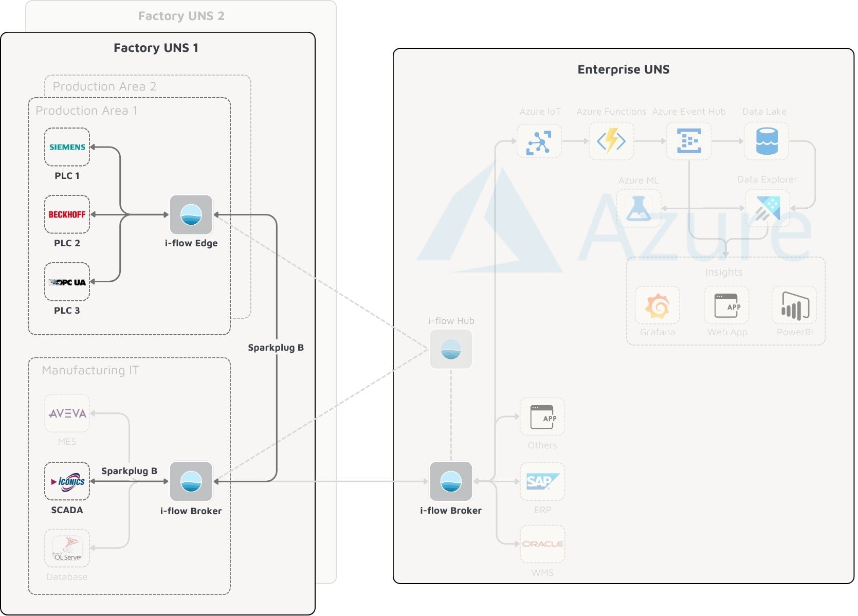Image resolution: width=858 pixels, height=616 pixels.
Task: Click the Azure Event Hub icon
Action: click(689, 141)
